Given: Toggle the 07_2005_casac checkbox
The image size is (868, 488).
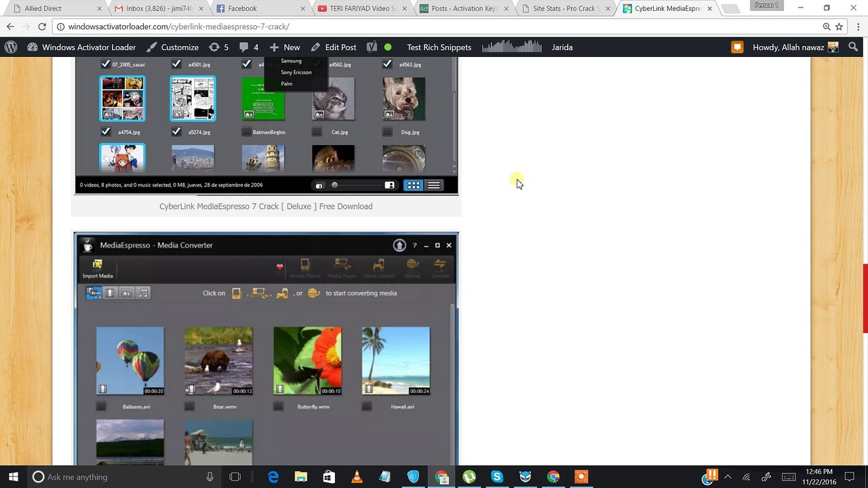Looking at the screenshot, I should pos(105,64).
